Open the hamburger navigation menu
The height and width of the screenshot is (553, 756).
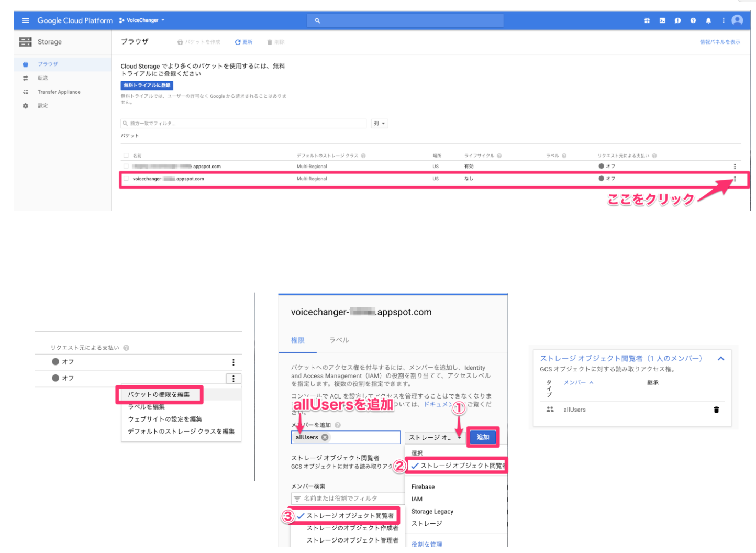point(25,20)
